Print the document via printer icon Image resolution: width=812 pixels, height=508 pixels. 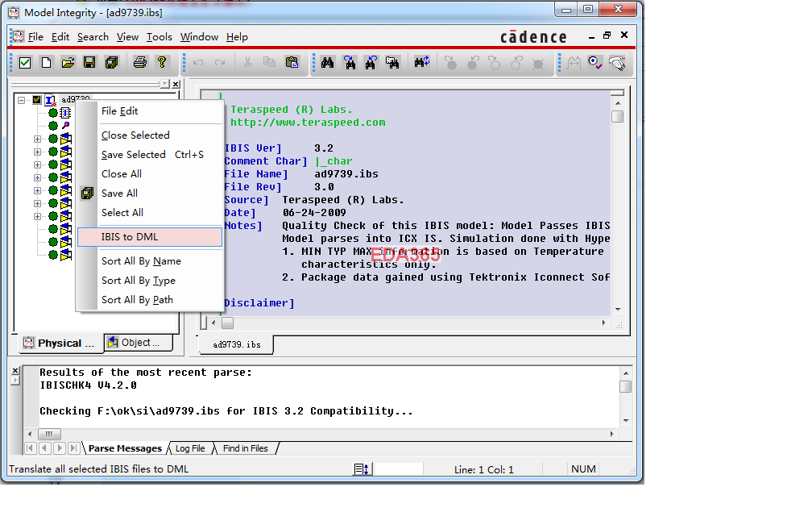(x=140, y=63)
